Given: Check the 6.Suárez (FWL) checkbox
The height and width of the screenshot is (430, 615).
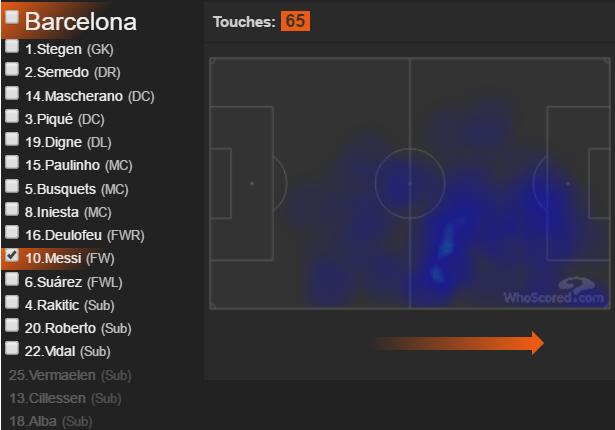Looking at the screenshot, I should pos(12,279).
